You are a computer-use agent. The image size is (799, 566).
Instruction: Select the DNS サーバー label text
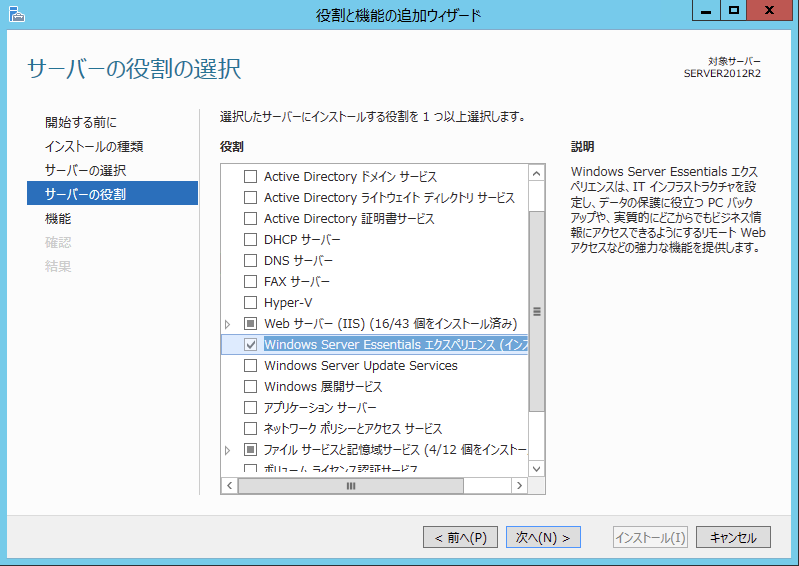[298, 261]
